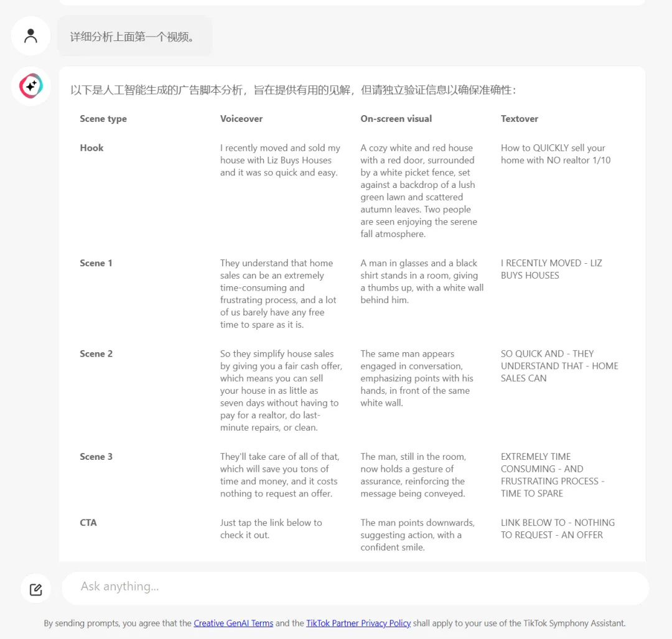Image resolution: width=672 pixels, height=639 pixels.
Task: Select the Scene 1 row label
Action: [96, 263]
